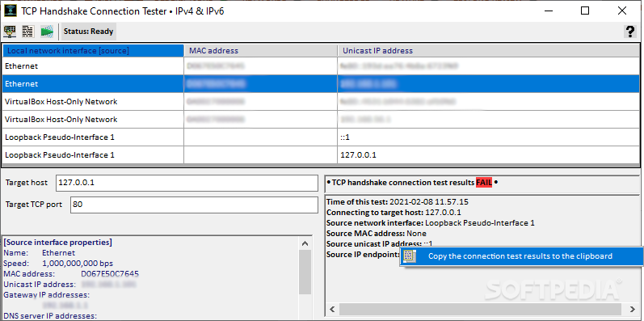The image size is (644, 321).
Task: Click the Name: Ethernet property line
Action: (x=39, y=253)
